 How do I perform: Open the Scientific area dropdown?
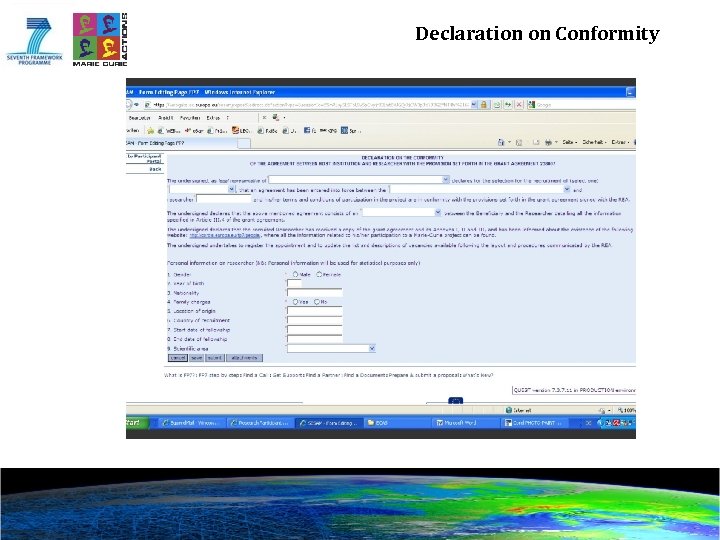tap(332, 349)
